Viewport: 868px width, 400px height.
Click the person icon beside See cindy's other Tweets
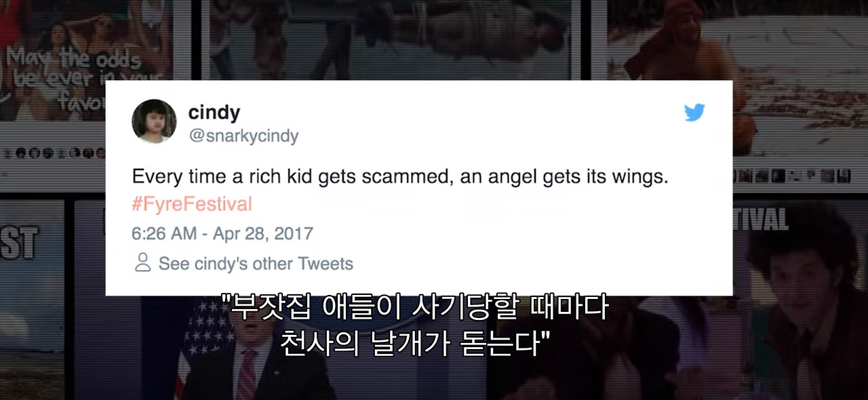(x=142, y=263)
